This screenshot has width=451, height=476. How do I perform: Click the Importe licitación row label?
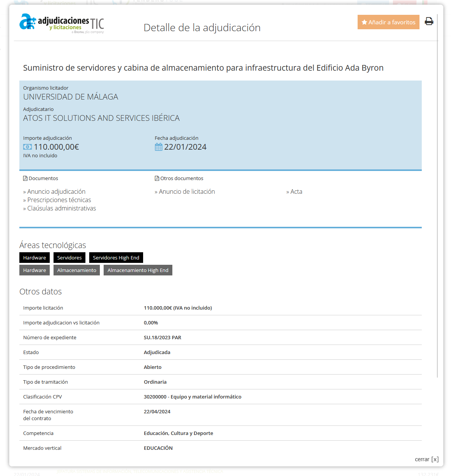(x=43, y=308)
